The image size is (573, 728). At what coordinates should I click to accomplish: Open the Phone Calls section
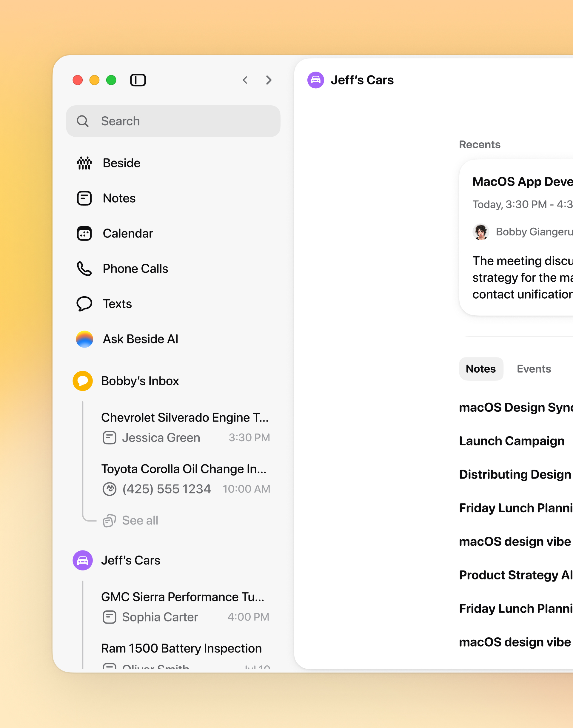click(135, 269)
